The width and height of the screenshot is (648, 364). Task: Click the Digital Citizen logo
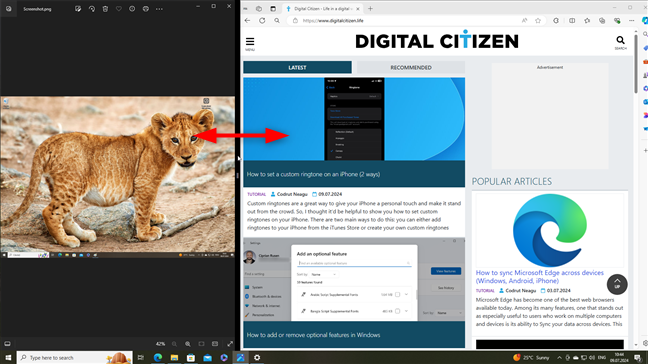point(437,40)
